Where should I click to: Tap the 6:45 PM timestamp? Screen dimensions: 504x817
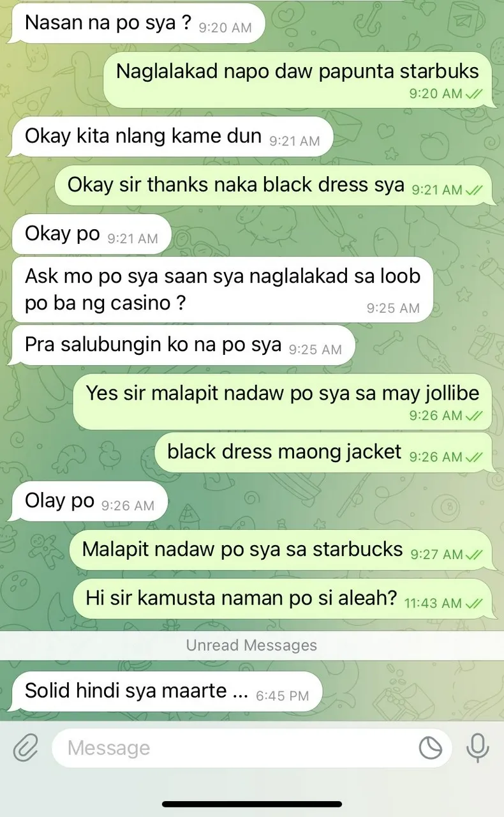(283, 696)
